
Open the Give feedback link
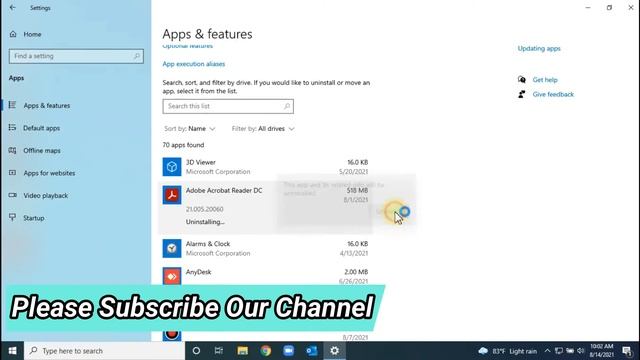click(x=553, y=94)
